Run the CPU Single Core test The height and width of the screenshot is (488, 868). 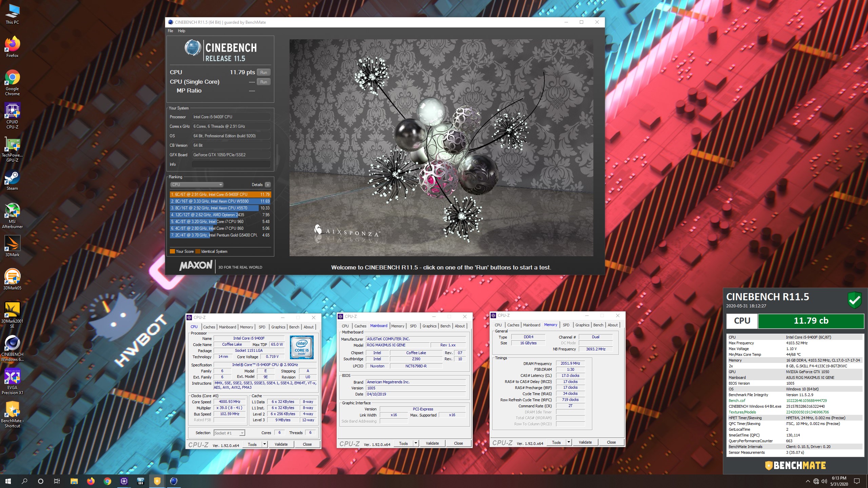click(263, 82)
